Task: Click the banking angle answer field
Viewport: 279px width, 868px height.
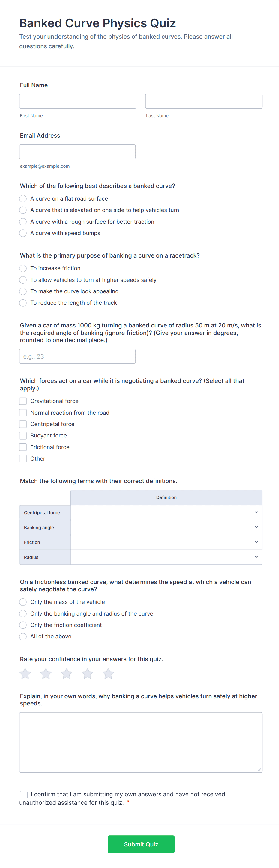Action: (x=77, y=356)
